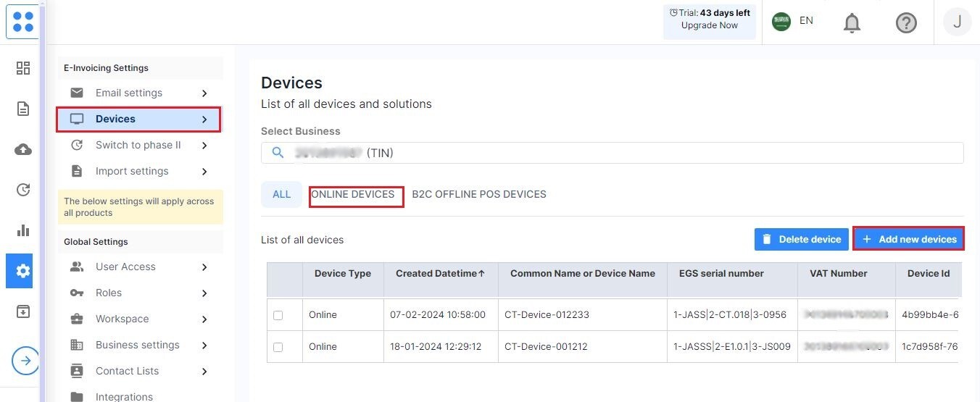Select the CT-Device-001212 row checkbox
The width and height of the screenshot is (980, 402).
tap(278, 347)
